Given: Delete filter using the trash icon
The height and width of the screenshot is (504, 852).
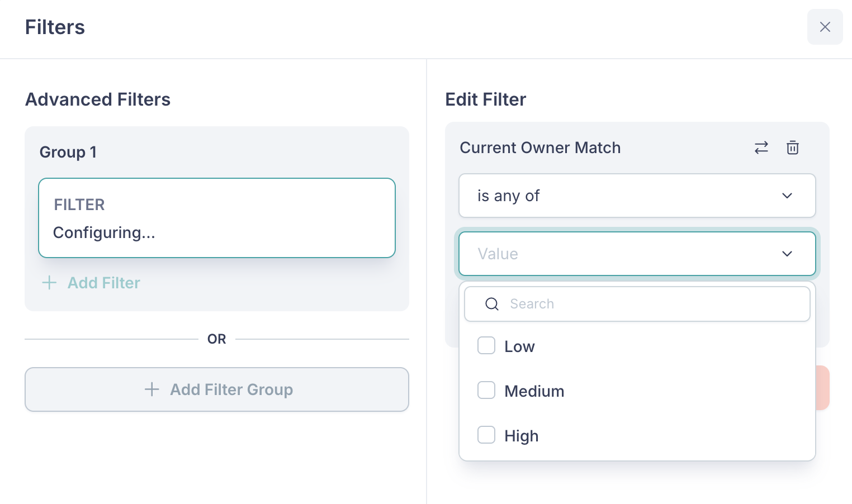Looking at the screenshot, I should (x=792, y=148).
